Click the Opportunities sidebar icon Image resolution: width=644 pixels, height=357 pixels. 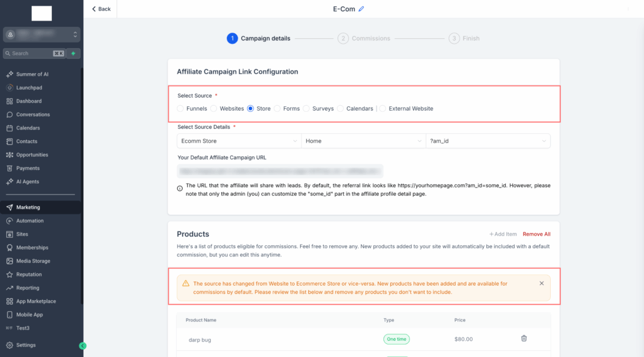tap(9, 155)
